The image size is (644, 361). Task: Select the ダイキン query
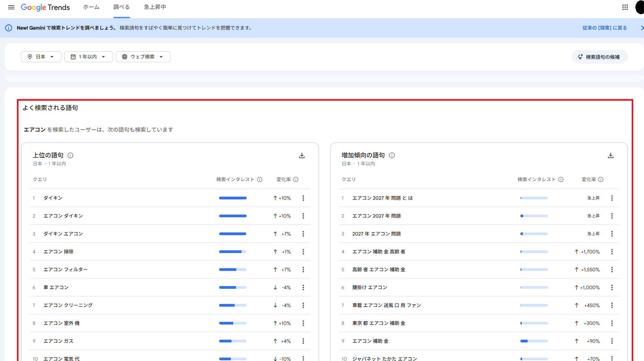coord(53,198)
